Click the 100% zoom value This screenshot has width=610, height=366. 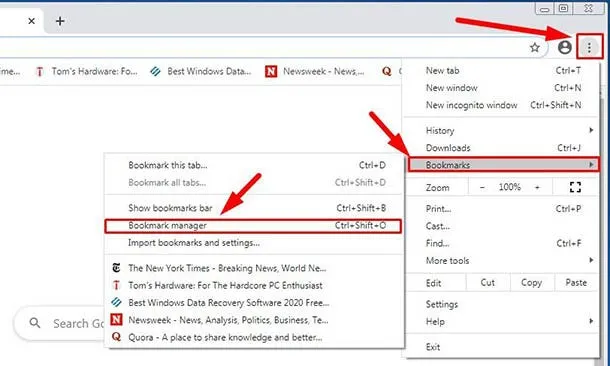pyautogui.click(x=510, y=187)
